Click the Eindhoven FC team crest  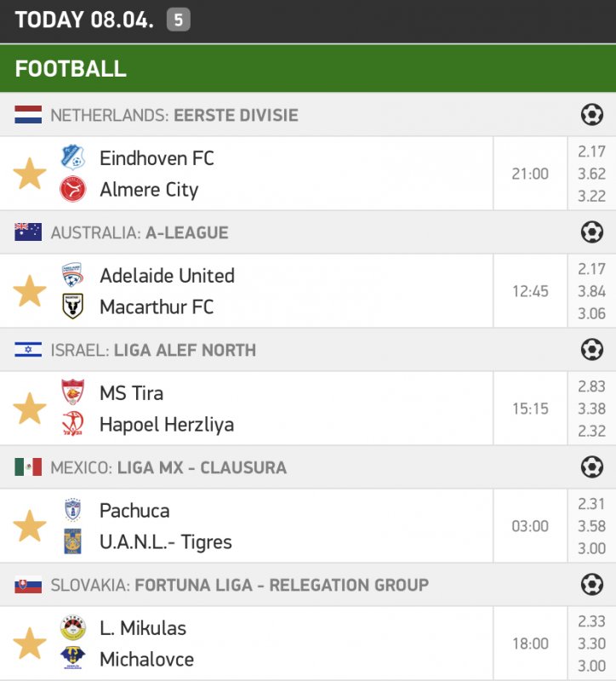pos(73,157)
